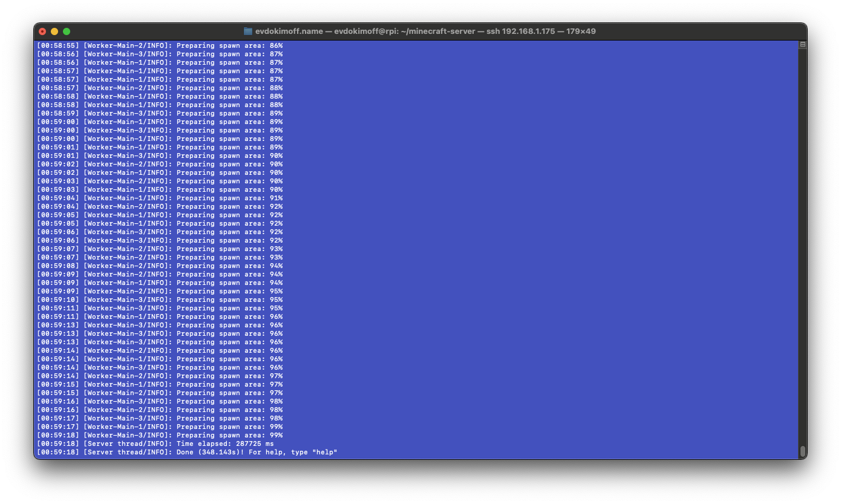The width and height of the screenshot is (841, 504).
Task: Click "Server thread/INFO" on the Time elapsed line
Action: point(128,443)
